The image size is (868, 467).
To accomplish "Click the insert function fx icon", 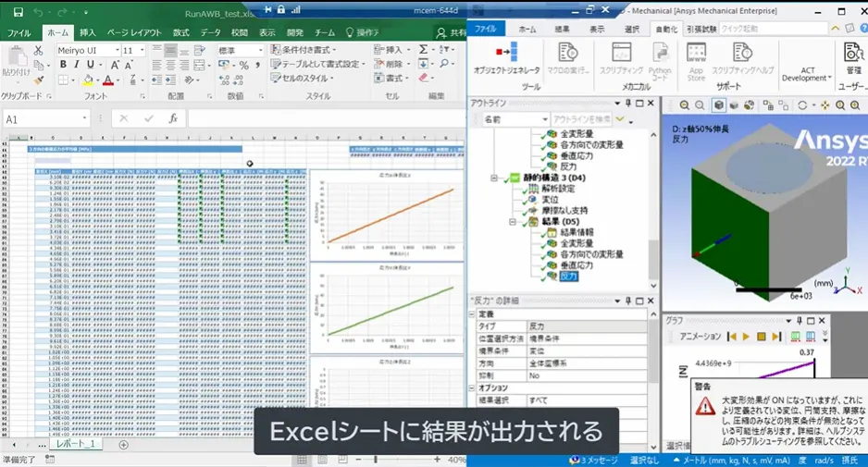I will pos(173,118).
